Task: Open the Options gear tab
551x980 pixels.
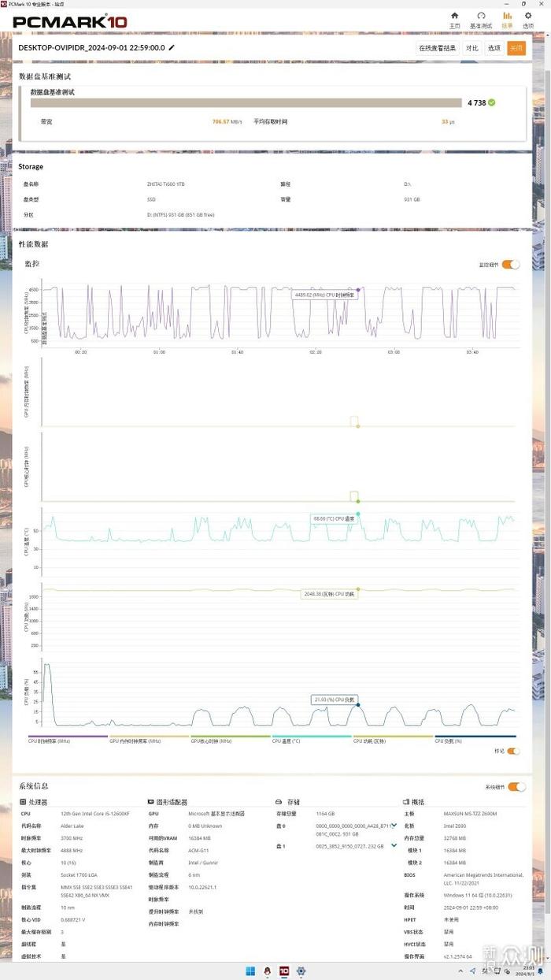Action: pos(528,20)
